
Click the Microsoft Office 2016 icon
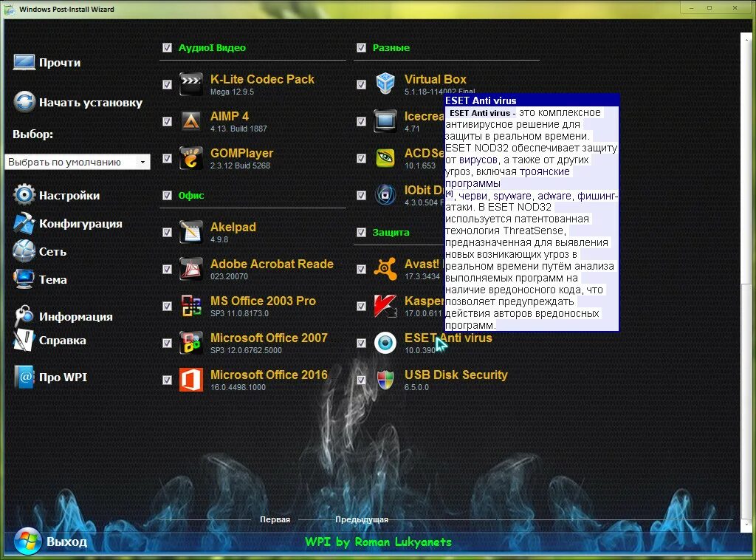[x=190, y=380]
